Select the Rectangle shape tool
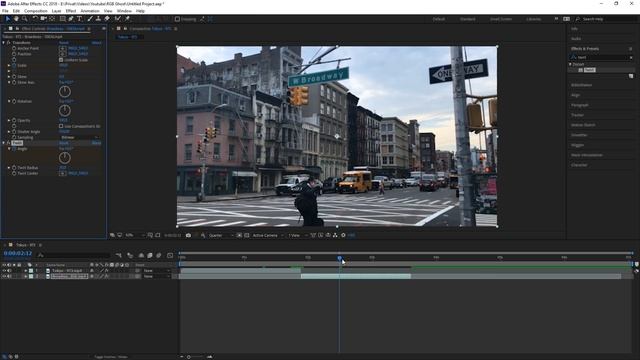Screen dimensions: 640x360 tap(62, 19)
